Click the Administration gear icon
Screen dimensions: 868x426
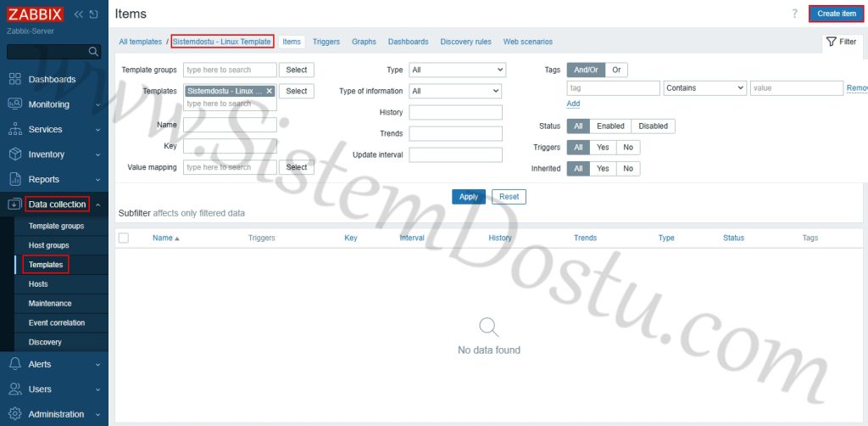tap(15, 414)
